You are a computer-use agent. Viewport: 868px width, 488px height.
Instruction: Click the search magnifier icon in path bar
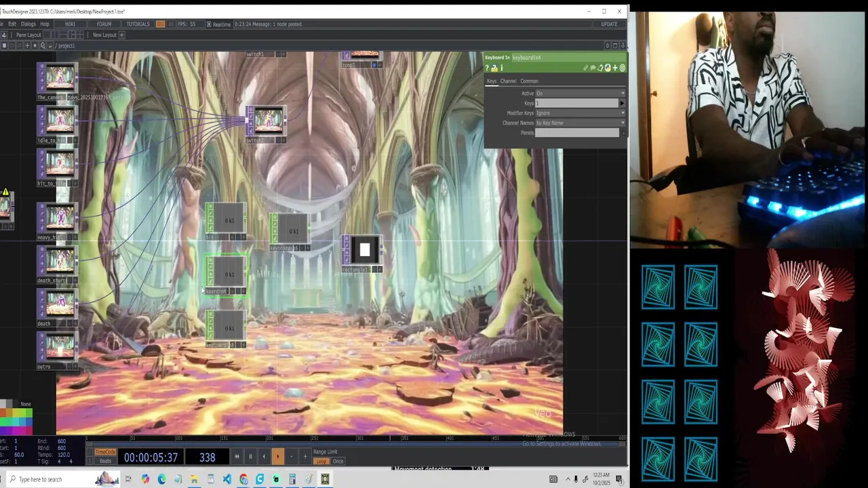pyautogui.click(x=43, y=45)
